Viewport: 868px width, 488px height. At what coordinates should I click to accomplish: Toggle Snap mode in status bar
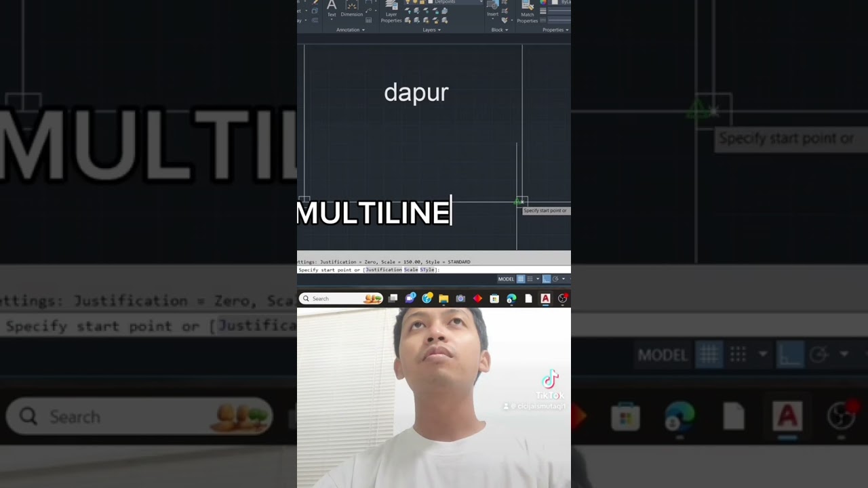click(530, 279)
